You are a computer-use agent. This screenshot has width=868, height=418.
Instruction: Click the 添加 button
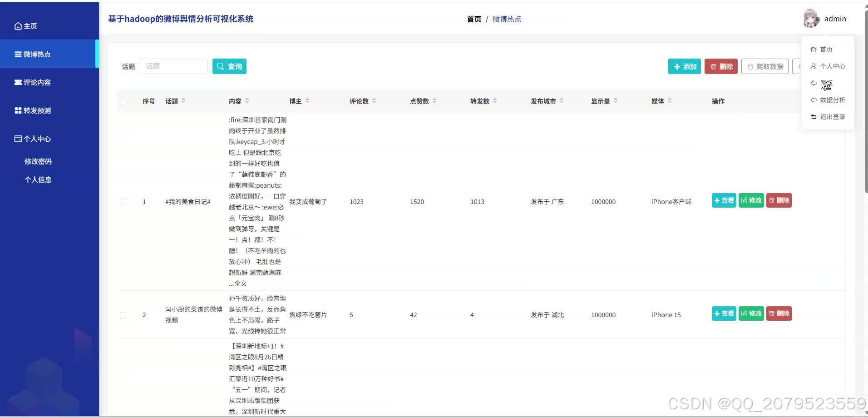point(685,66)
